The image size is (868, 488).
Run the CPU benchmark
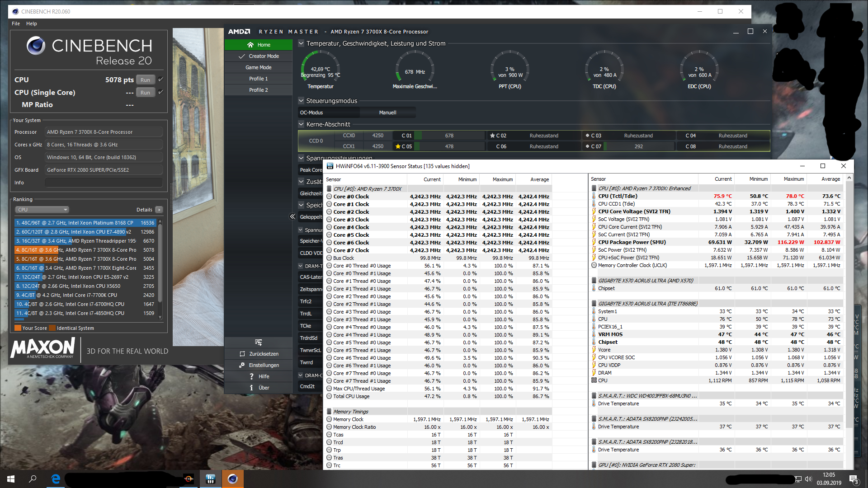[145, 80]
